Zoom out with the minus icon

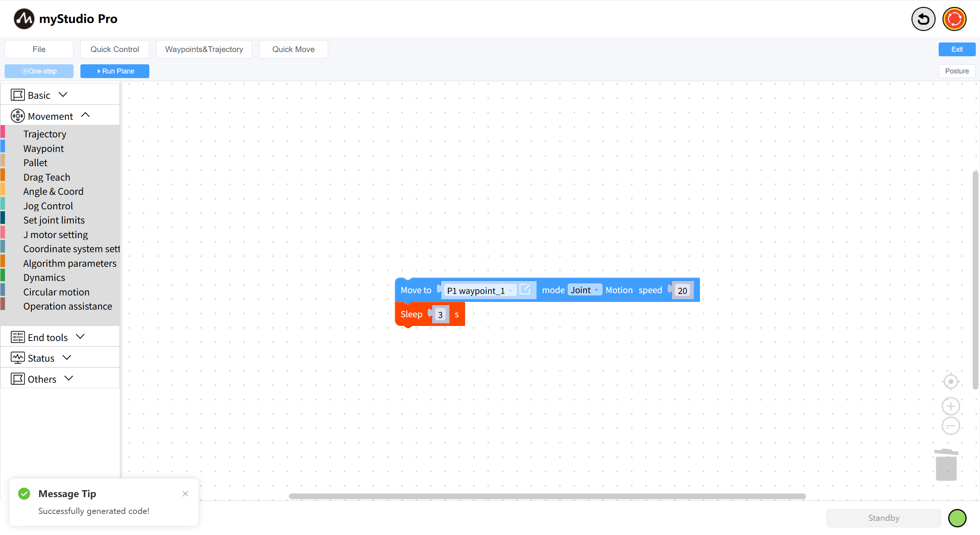[951, 426]
